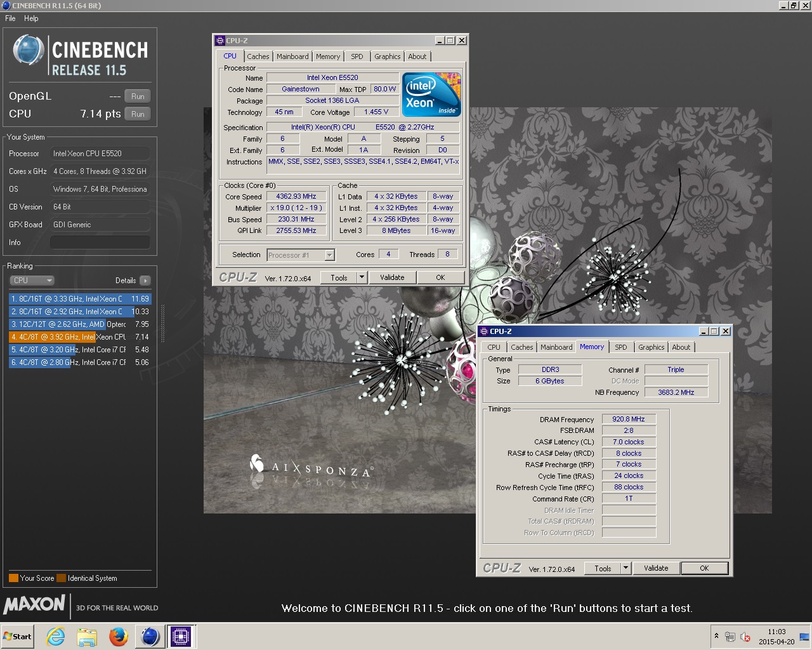Viewport: 812px width, 650px height.
Task: Select the SPD tab in the CPU-Z Memory window
Action: click(x=621, y=347)
